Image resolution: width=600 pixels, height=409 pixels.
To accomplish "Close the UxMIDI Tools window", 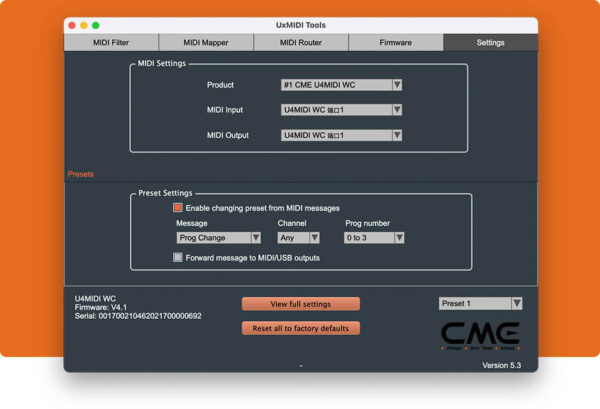I will [72, 25].
